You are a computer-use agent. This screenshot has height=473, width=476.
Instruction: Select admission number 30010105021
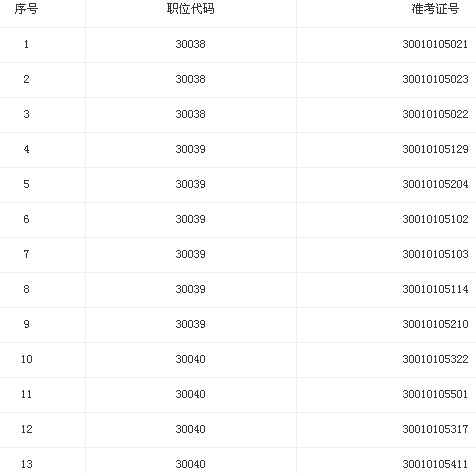(435, 44)
